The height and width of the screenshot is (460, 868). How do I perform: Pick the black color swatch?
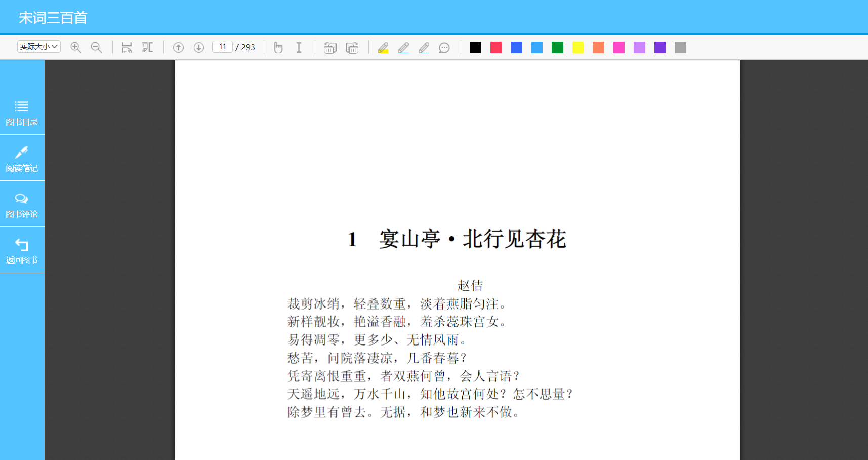point(475,47)
